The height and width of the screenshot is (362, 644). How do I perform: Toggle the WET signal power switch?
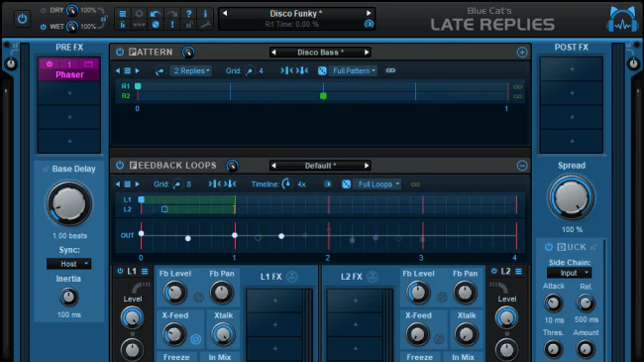(44, 27)
